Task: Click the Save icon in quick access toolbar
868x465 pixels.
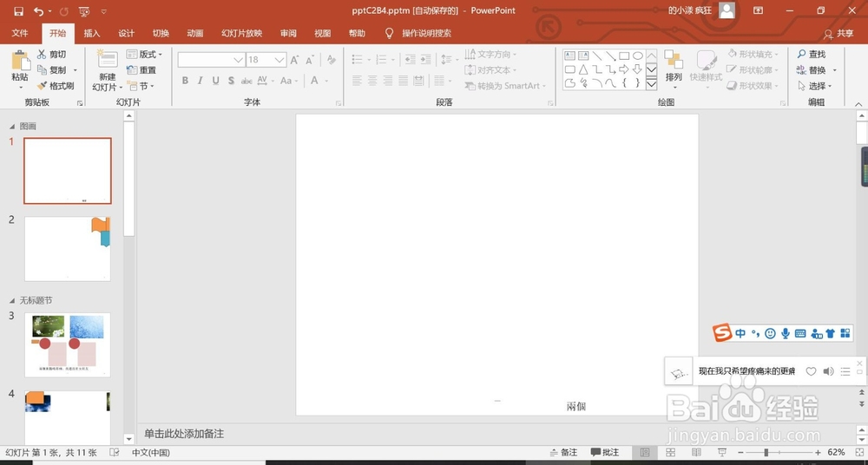Action: [x=18, y=11]
